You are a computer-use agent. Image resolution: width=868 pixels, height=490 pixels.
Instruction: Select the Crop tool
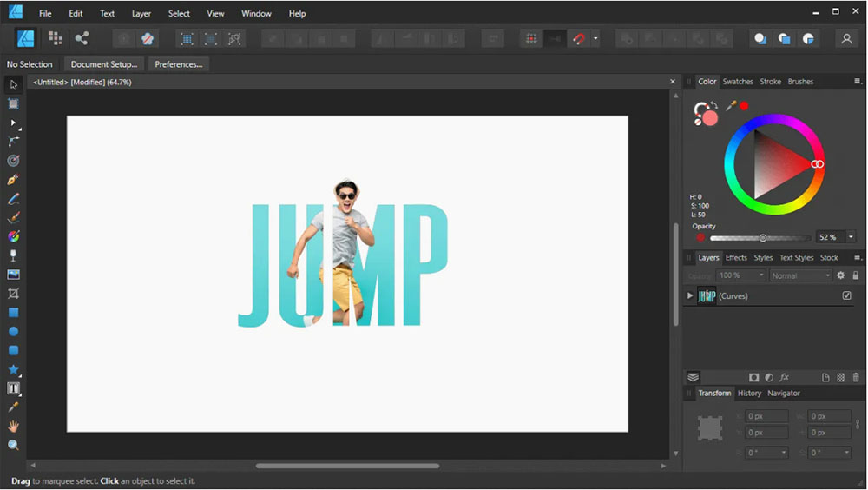click(13, 294)
